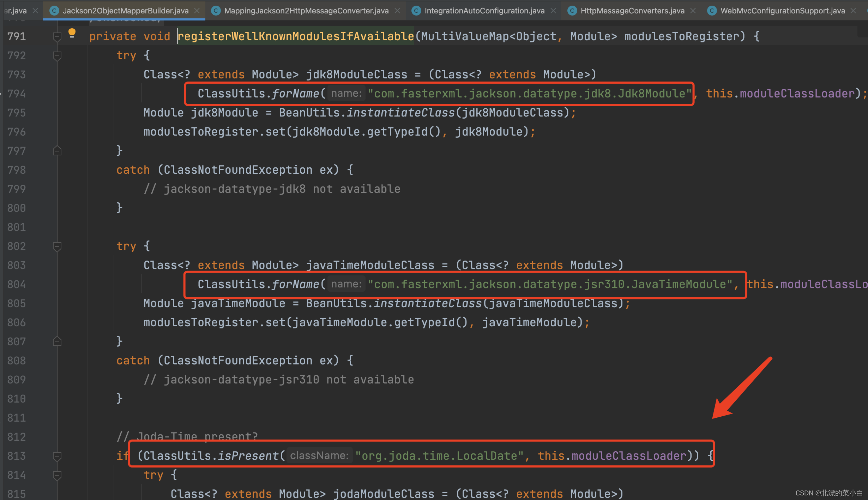Click javaTimeModuleClass variable declaration on line 803
Viewport: 868px width, 500px height.
tap(370, 265)
